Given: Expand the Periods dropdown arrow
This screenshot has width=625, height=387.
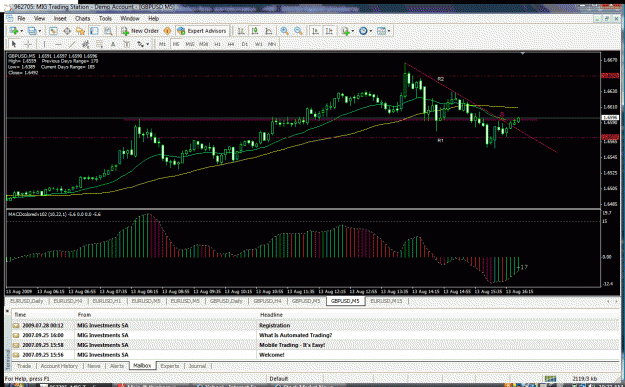Looking at the screenshot, I should pos(371,31).
